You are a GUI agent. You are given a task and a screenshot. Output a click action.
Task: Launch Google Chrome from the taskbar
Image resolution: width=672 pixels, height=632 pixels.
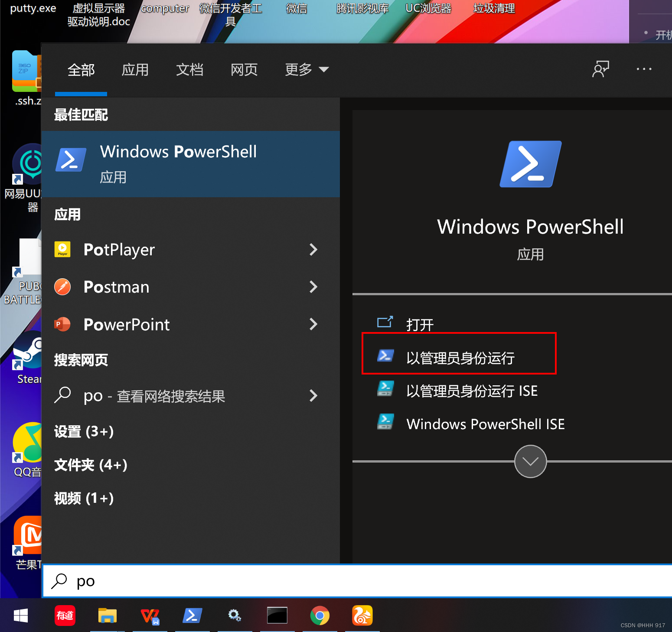pyautogui.click(x=320, y=616)
